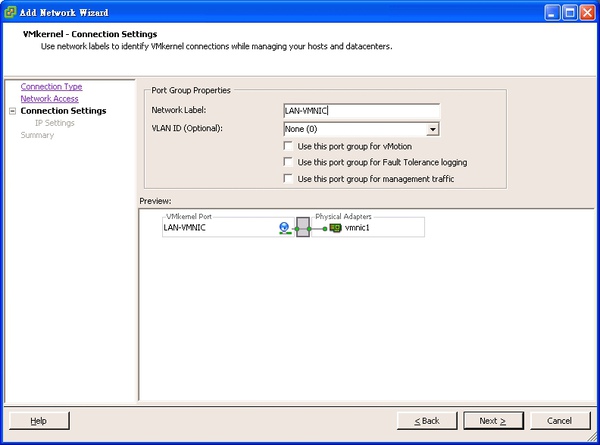The image size is (600, 445).
Task: Click LAN-VMNIC label in VMkernel Port preview
Action: 184,228
